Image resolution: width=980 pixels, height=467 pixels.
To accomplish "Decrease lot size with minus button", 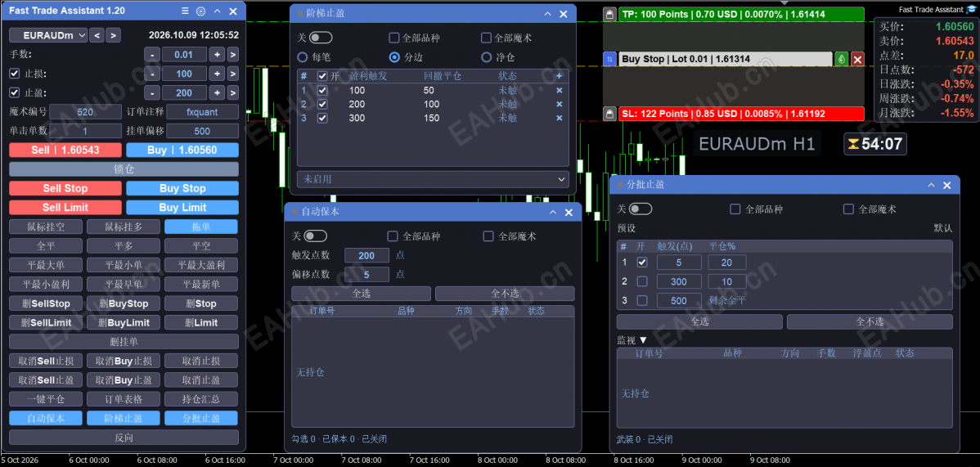I will (x=152, y=55).
